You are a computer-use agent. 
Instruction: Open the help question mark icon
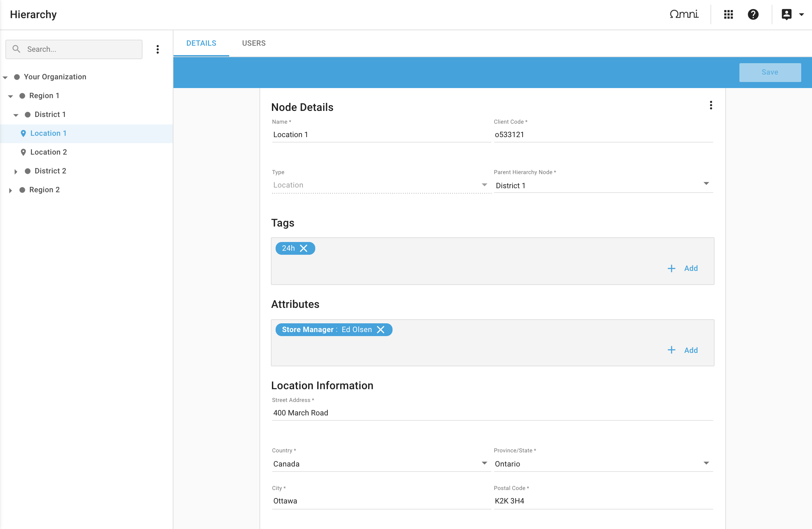click(753, 14)
